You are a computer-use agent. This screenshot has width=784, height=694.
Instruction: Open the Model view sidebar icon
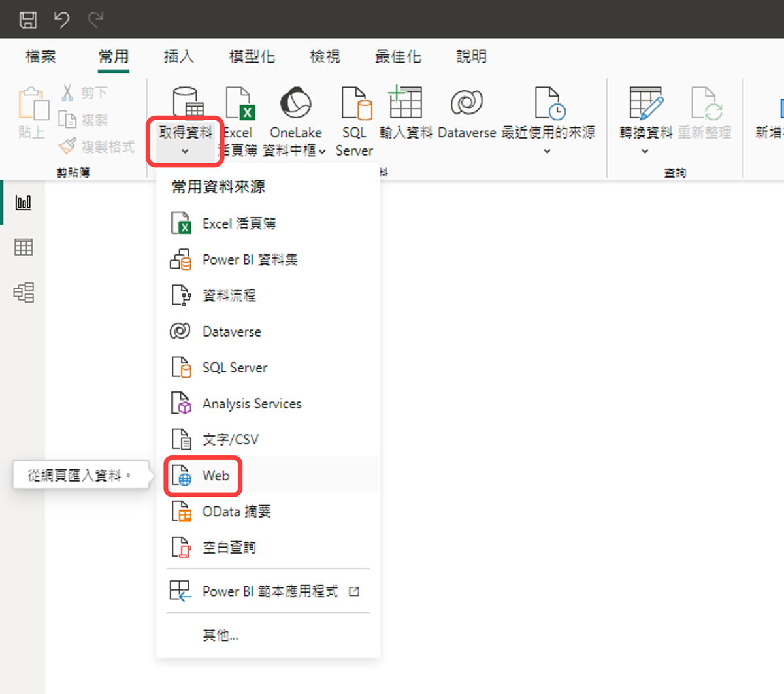point(24,292)
